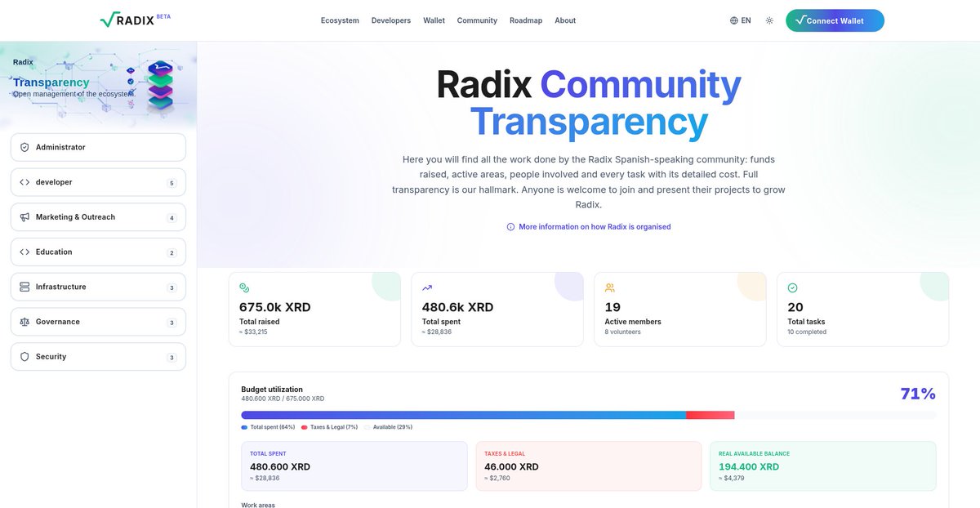Screen dimensions: 980x508
Task: Open the TAXES & LEGAL 46.000 XRD card
Action: (589, 466)
